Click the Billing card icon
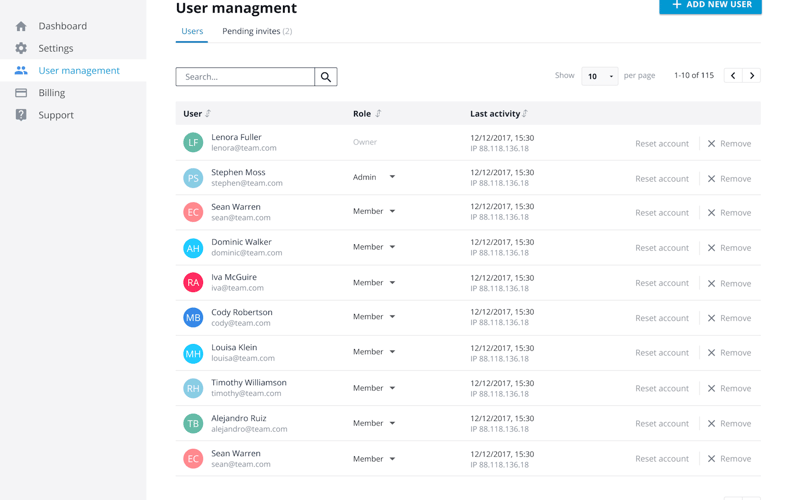800x500 pixels. (21, 93)
